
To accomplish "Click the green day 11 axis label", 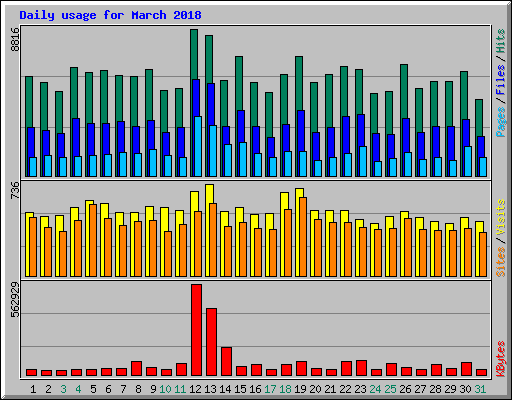I will [x=180, y=389].
